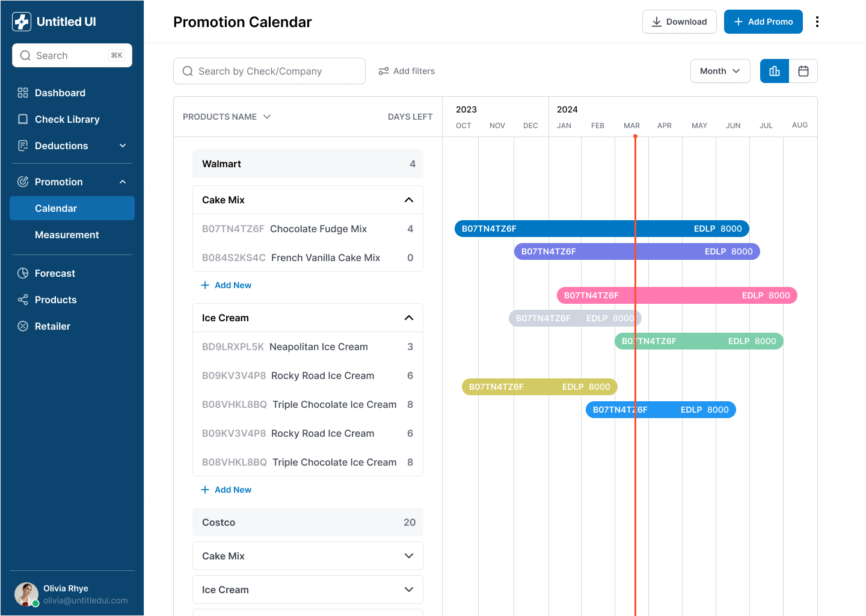Click the purple promo bar
Viewport: 866px width, 616px height.
coord(637,251)
